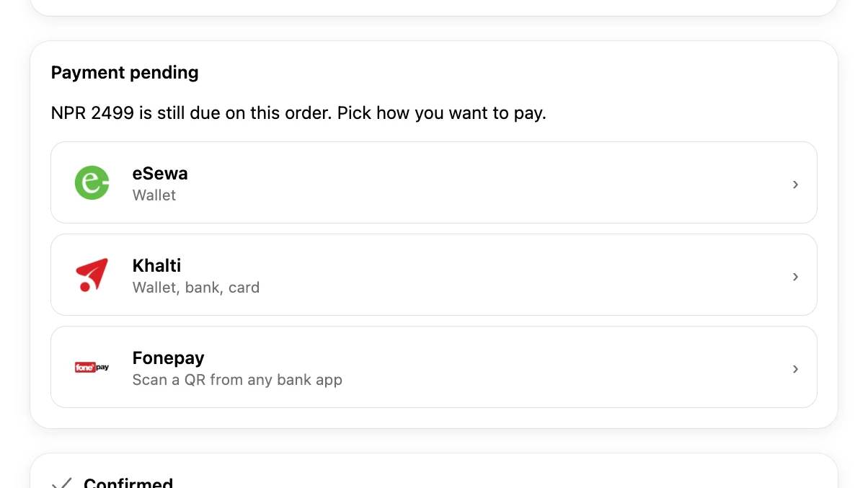Click the checkmark icon beside Confirmed

pos(62,483)
